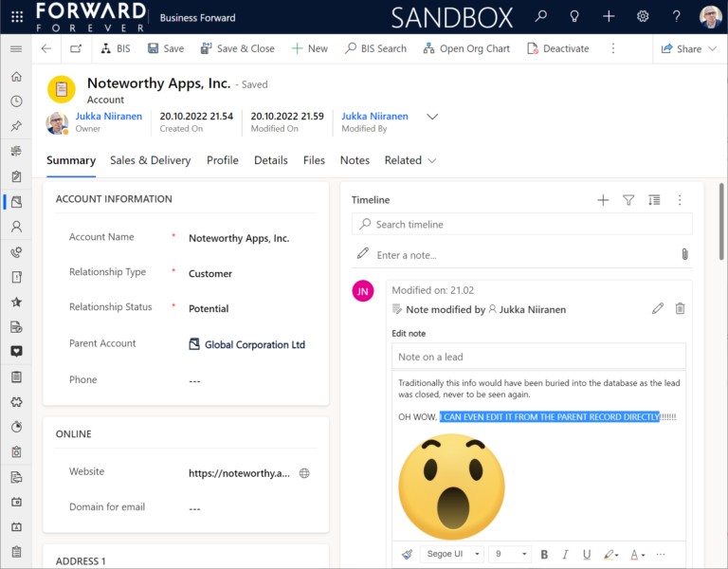Switch to the Sales & Delivery tab
The image size is (728, 569).
click(x=150, y=160)
